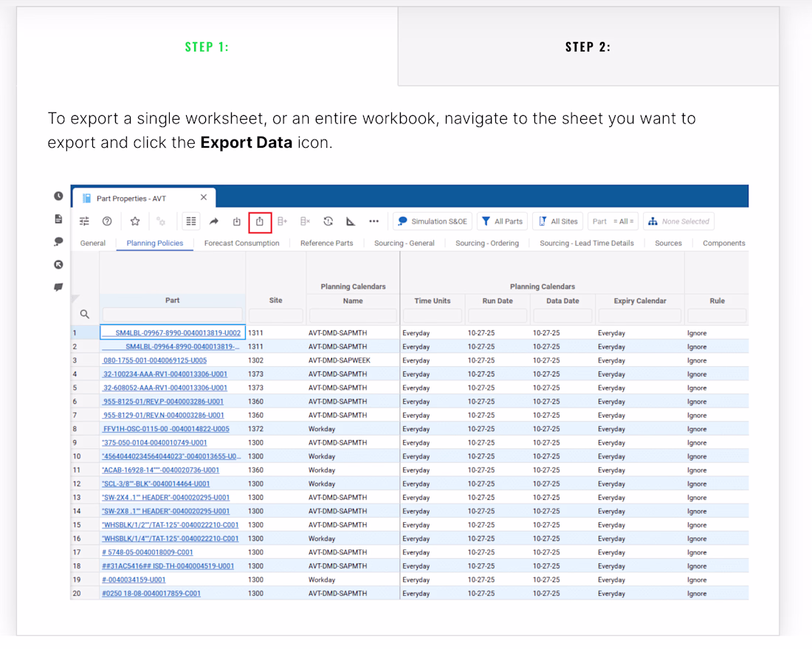Click the Export Data icon in the toolbar
This screenshot has width=812, height=649.
(x=259, y=222)
